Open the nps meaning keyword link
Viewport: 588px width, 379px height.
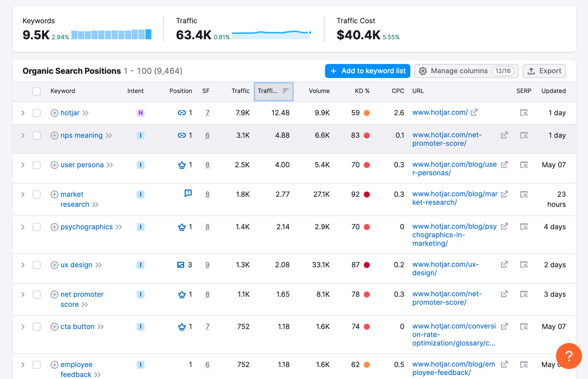click(82, 135)
